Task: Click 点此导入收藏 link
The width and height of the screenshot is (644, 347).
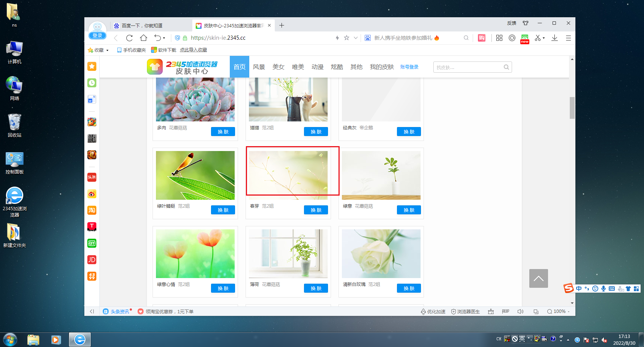Action: coord(193,50)
